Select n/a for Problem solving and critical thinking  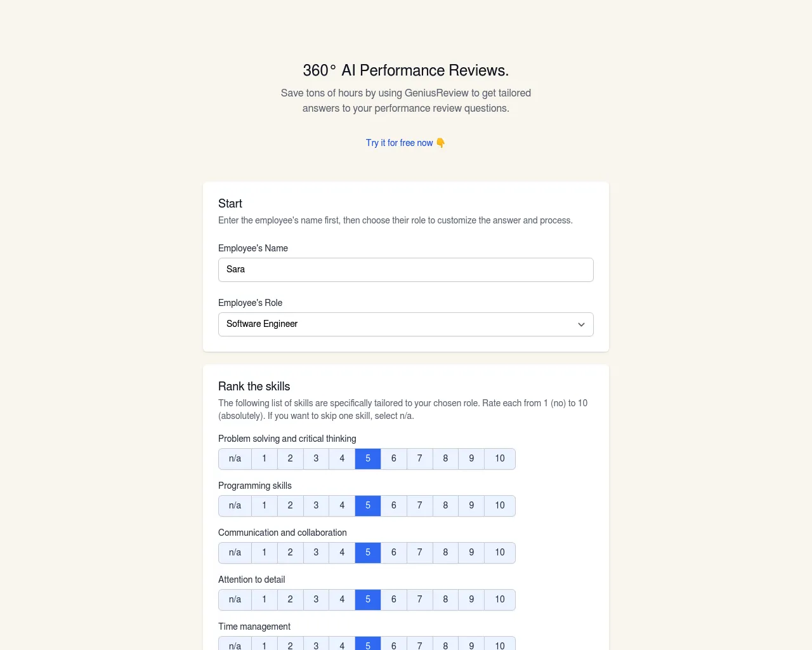(235, 459)
